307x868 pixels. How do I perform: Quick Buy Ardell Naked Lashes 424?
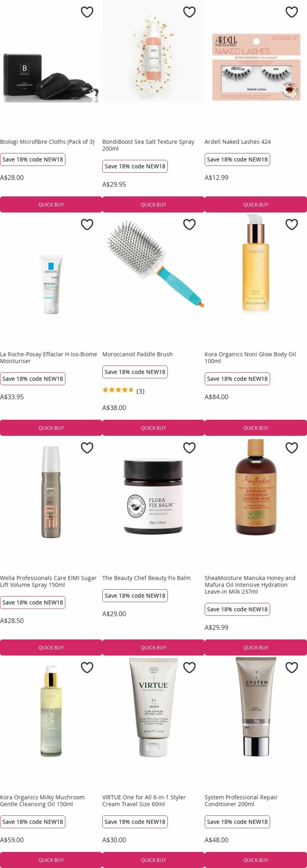[256, 205]
